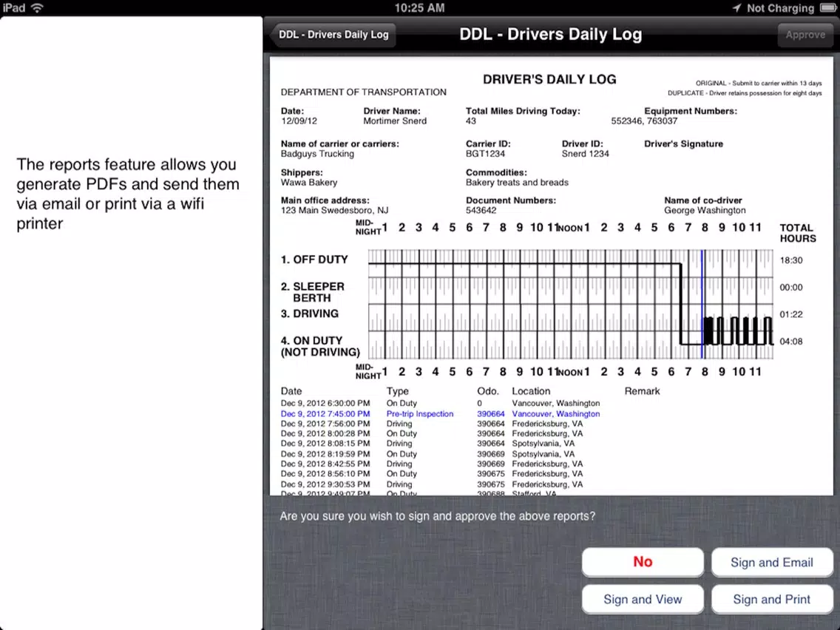Tap the DDL - Drivers Daily Log title

(550, 34)
